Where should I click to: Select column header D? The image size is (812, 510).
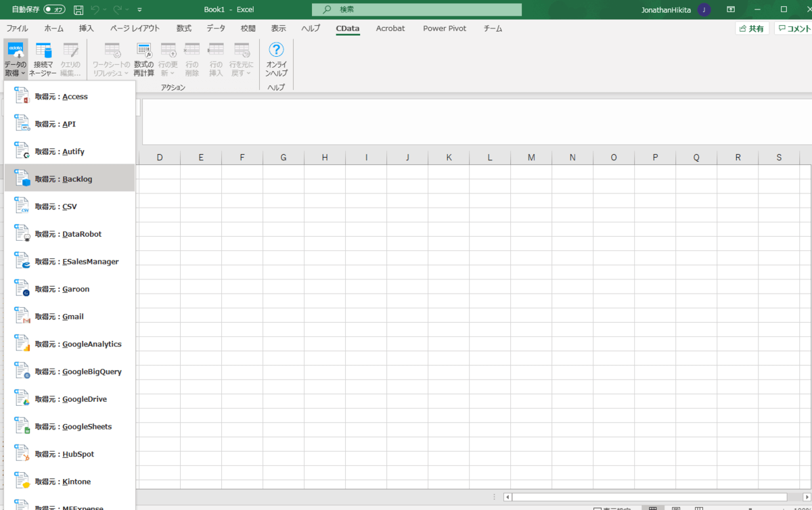tap(160, 158)
